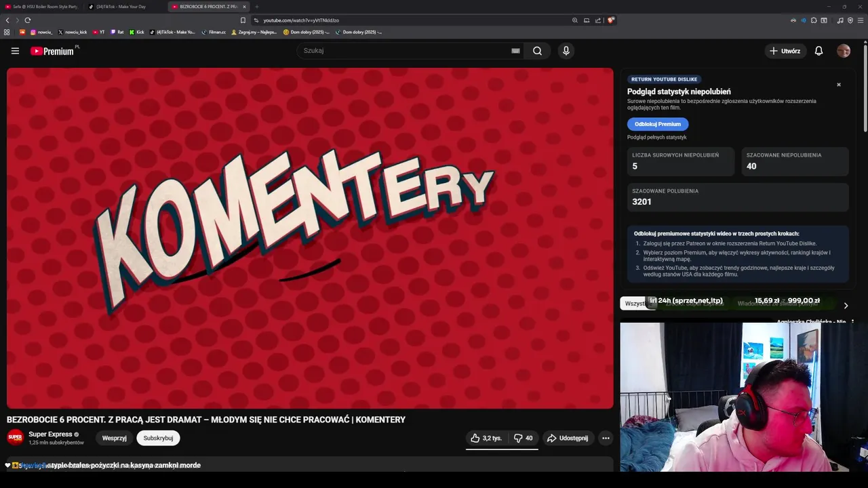The width and height of the screenshot is (868, 488).
Task: Open the YouTube hamburger guide menu
Action: 15,51
